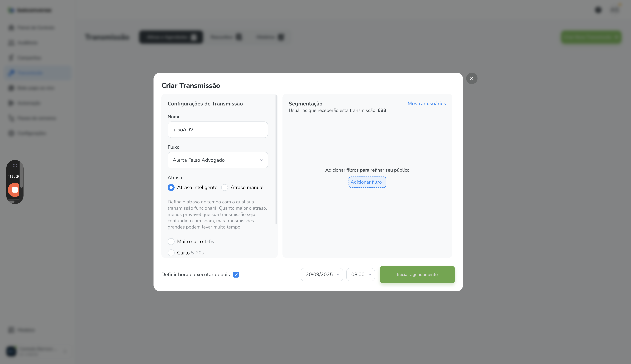Screen dimensions: 631x364
Task: Open the 20/09/2025 date dropdown
Action: pos(322,275)
